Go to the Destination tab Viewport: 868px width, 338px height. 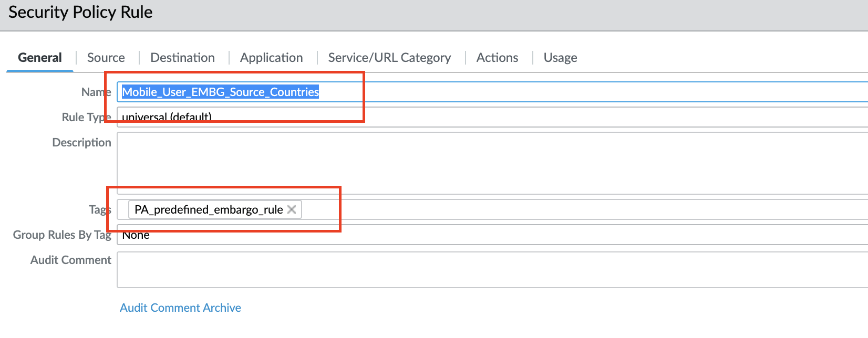coord(182,58)
